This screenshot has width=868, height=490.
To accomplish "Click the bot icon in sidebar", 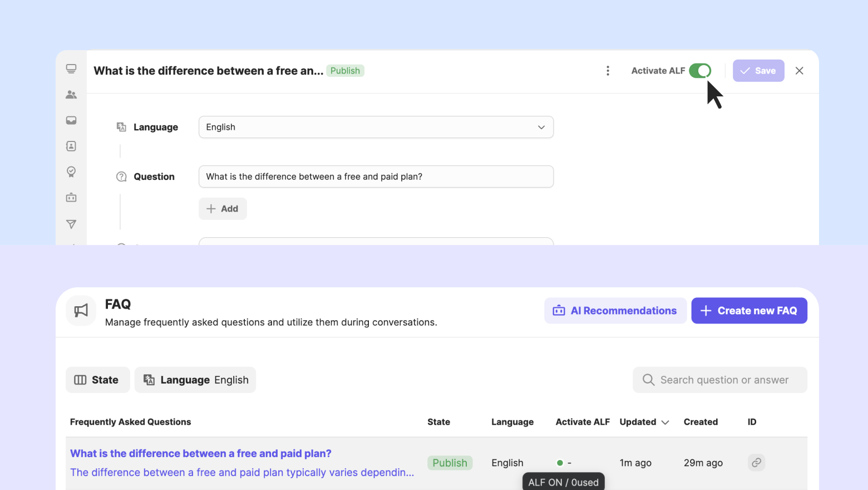I will [x=71, y=198].
